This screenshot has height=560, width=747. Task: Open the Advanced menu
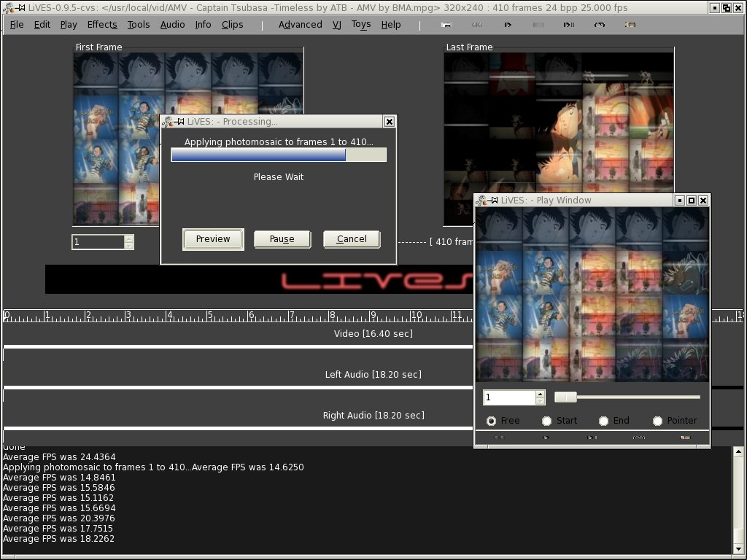click(x=300, y=25)
